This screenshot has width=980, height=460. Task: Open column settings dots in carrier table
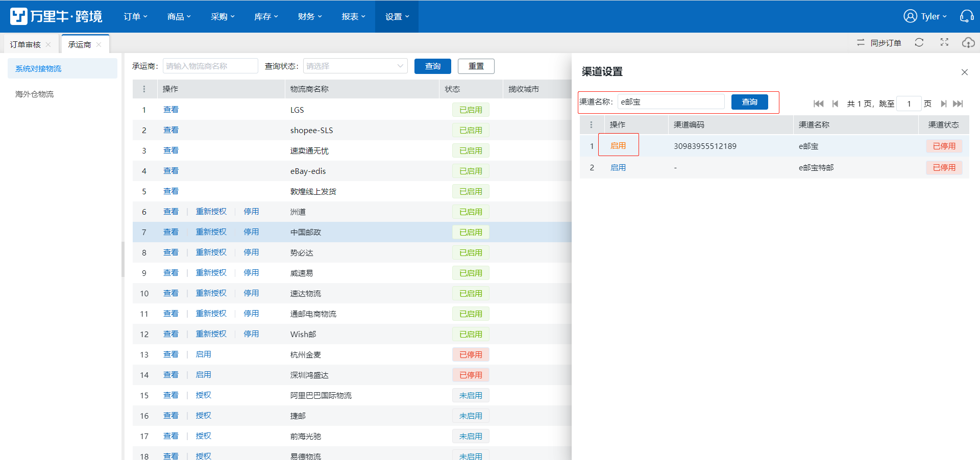pyautogui.click(x=144, y=89)
